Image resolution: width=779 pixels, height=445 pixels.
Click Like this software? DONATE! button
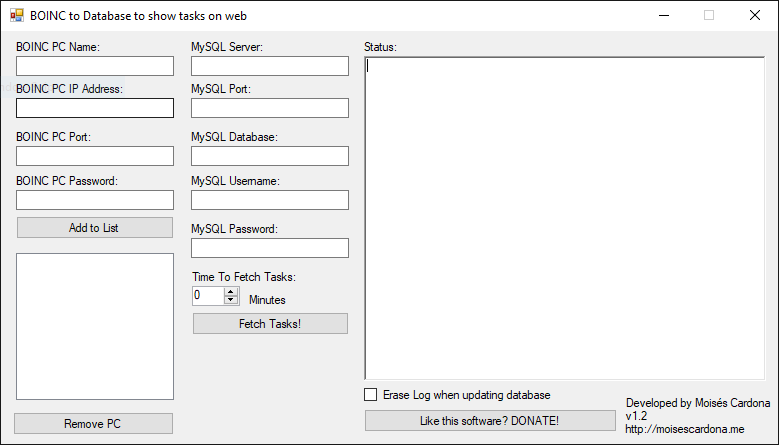[x=490, y=421]
